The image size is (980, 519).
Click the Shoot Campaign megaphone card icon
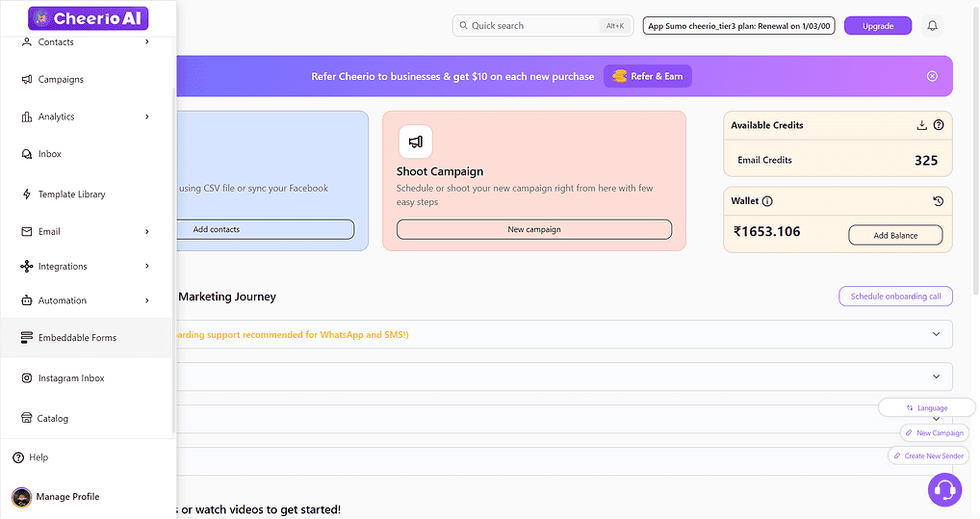[416, 142]
